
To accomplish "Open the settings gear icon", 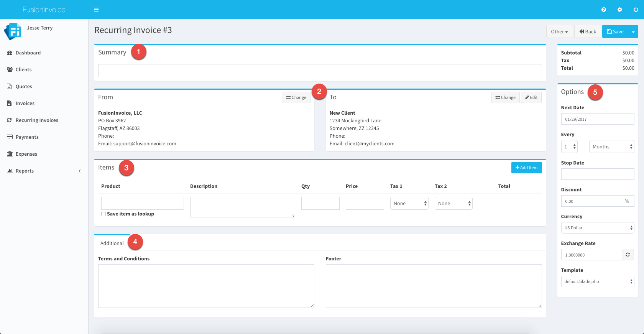I will 620,10.
